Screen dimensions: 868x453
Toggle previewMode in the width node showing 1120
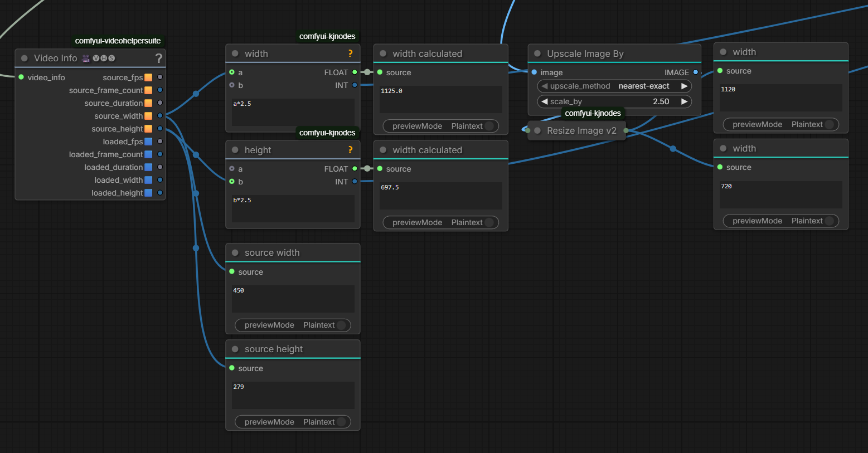[780, 124]
